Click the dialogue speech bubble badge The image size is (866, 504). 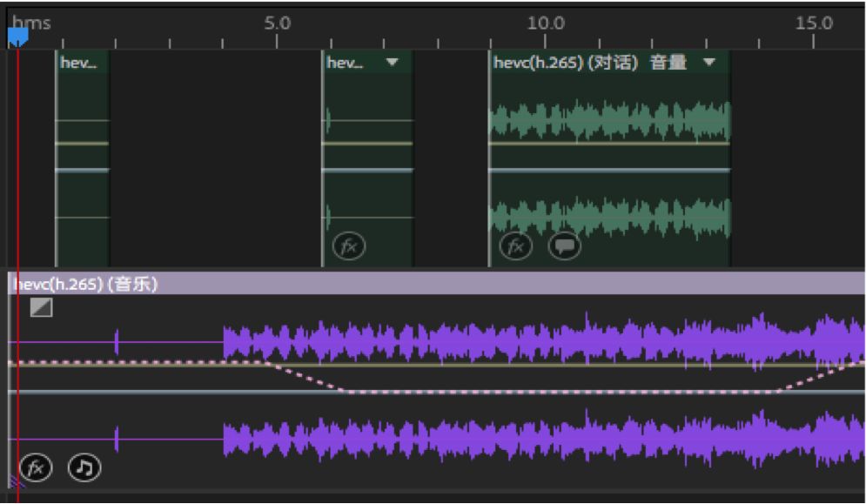tap(565, 246)
